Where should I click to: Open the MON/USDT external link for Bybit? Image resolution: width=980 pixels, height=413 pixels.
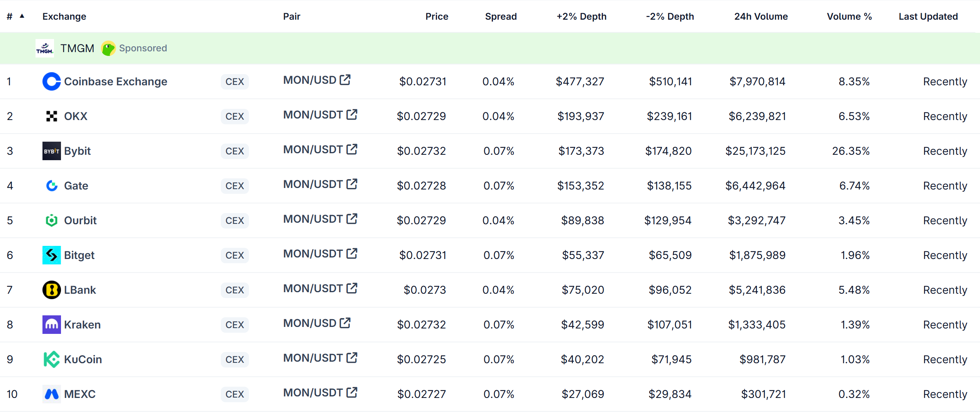point(352,149)
